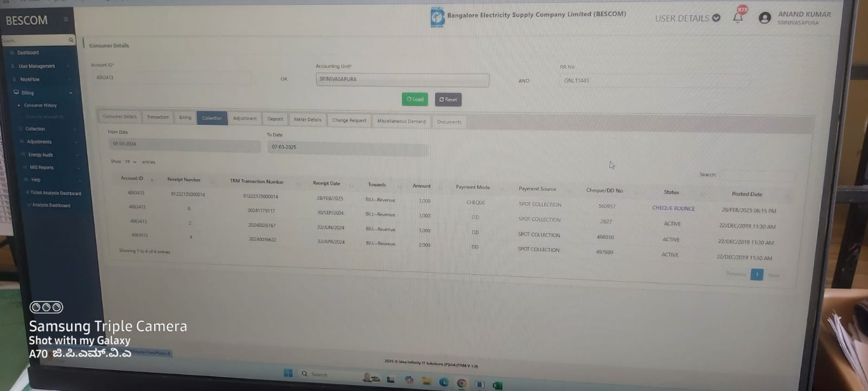This screenshot has height=391, width=868.
Task: Click receipt number 91222135000014 cell
Action: click(188, 194)
